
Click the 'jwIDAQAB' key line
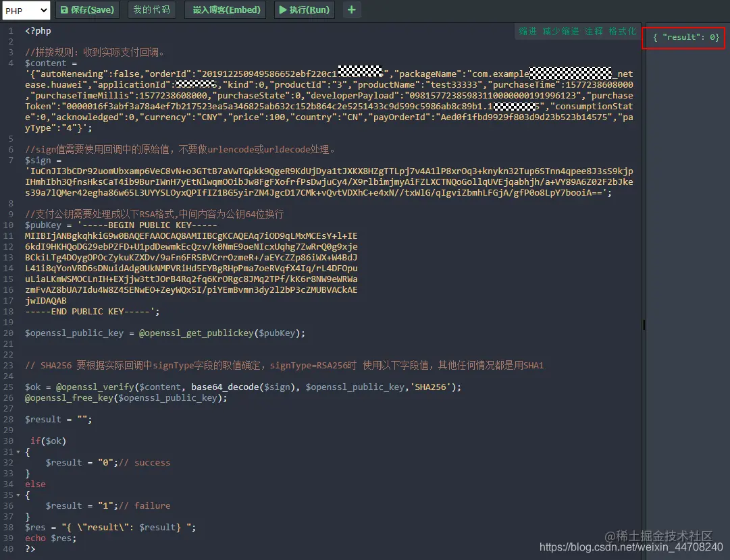[x=46, y=301]
